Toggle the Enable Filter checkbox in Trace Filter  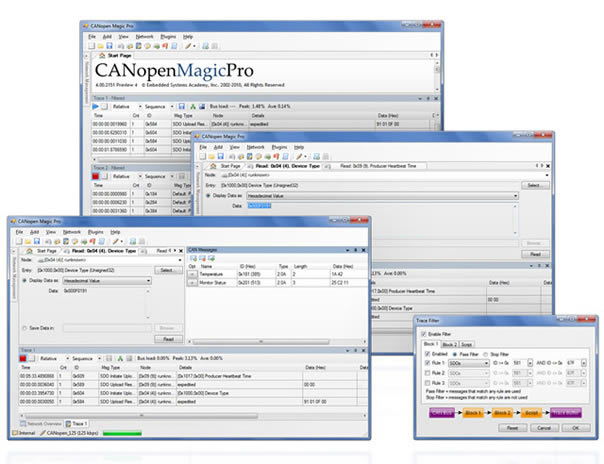tap(421, 332)
